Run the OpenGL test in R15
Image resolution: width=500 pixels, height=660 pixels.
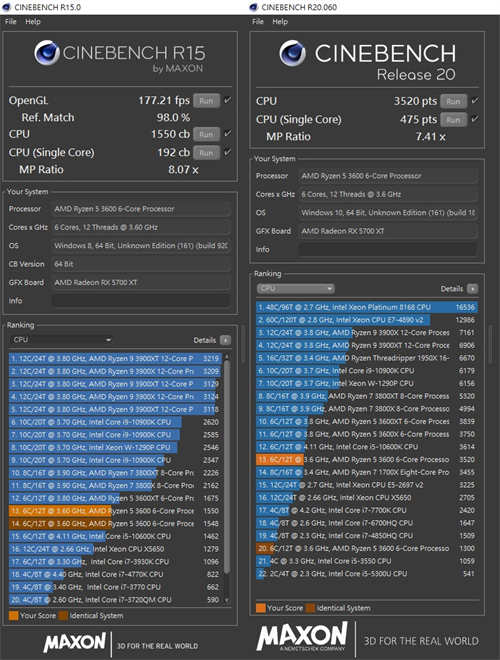point(206,101)
